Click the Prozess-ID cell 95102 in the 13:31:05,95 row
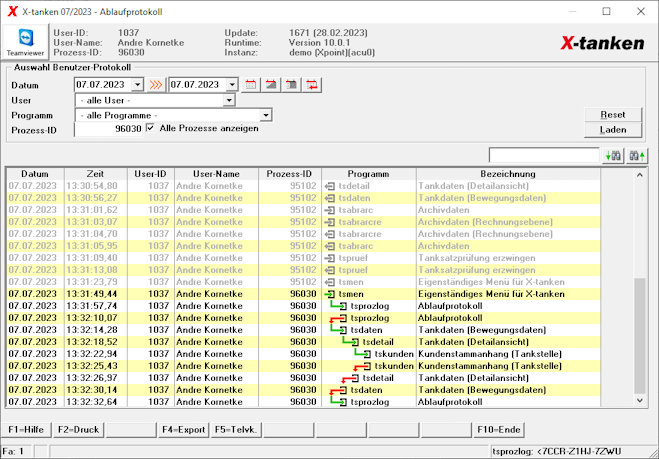 (290, 246)
